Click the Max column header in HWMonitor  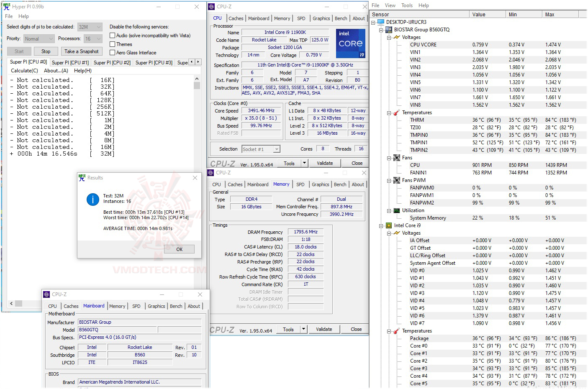560,14
